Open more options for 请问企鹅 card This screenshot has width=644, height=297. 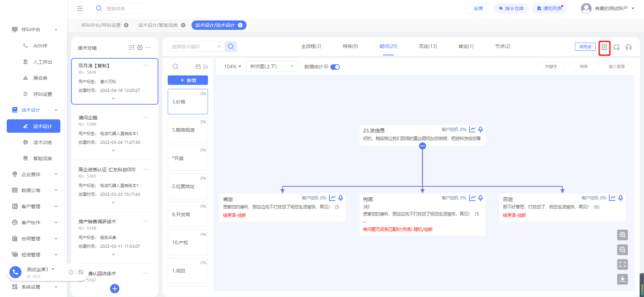[146, 117]
